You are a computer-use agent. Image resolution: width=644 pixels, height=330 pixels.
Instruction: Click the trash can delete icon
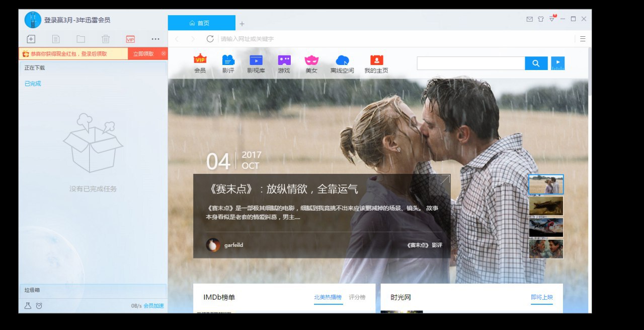click(x=106, y=39)
